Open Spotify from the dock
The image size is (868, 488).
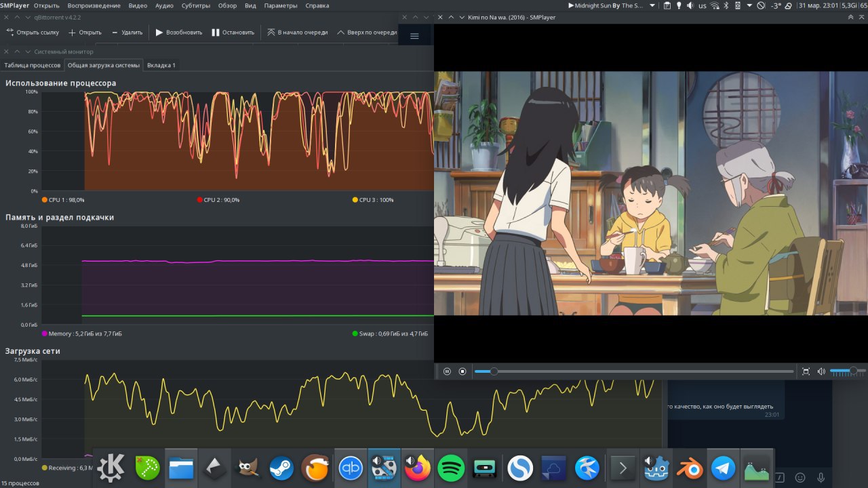452,468
